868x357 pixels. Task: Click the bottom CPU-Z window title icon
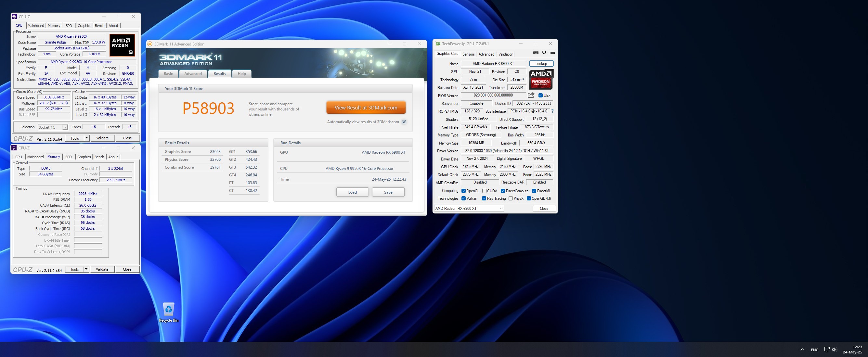(x=14, y=148)
